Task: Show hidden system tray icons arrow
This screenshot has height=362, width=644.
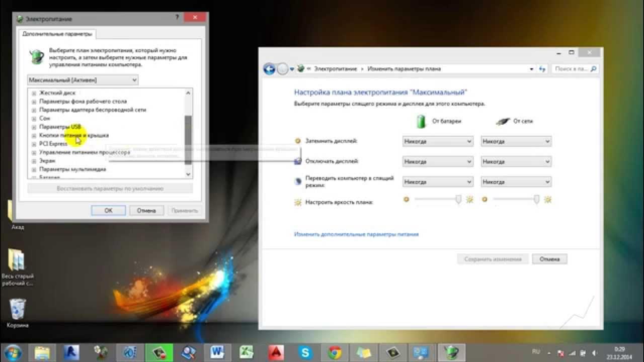Action: [x=550, y=353]
